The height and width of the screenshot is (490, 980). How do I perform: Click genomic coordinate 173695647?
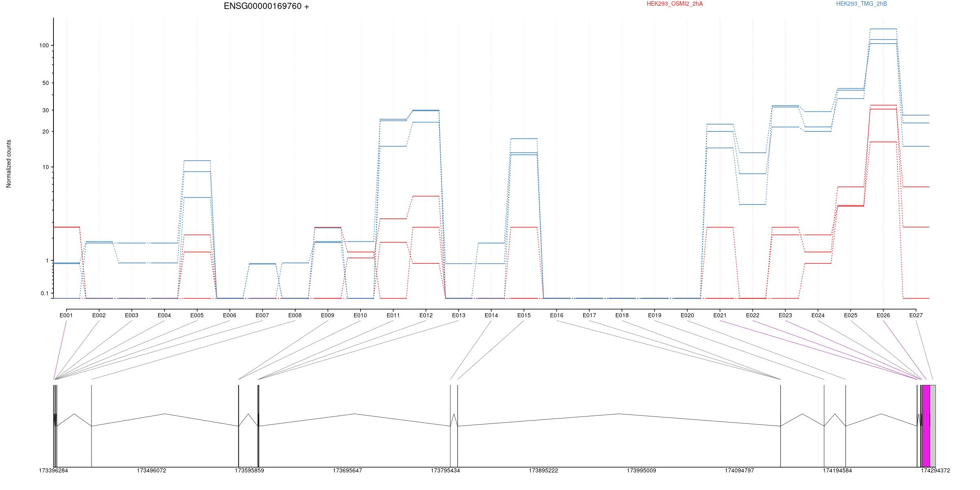347,470
